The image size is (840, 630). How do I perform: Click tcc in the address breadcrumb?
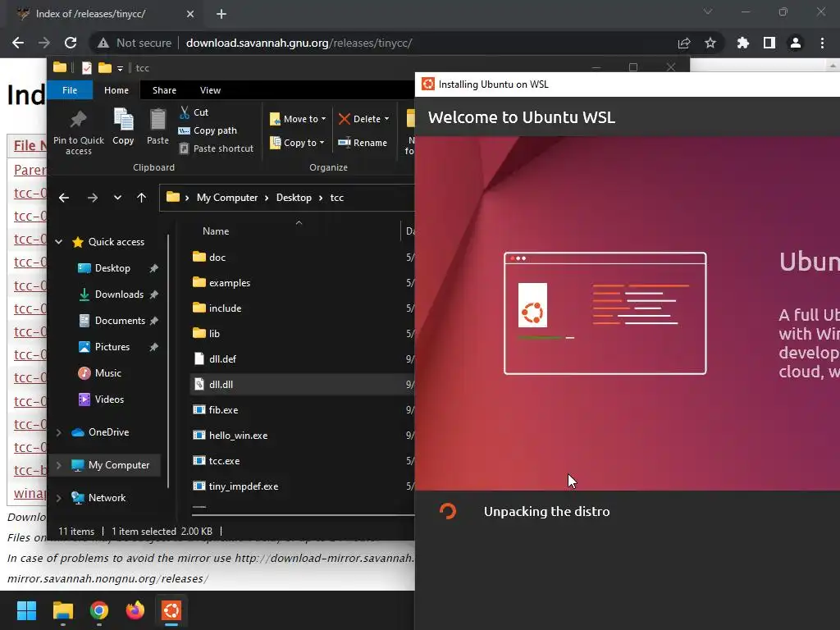[336, 198]
